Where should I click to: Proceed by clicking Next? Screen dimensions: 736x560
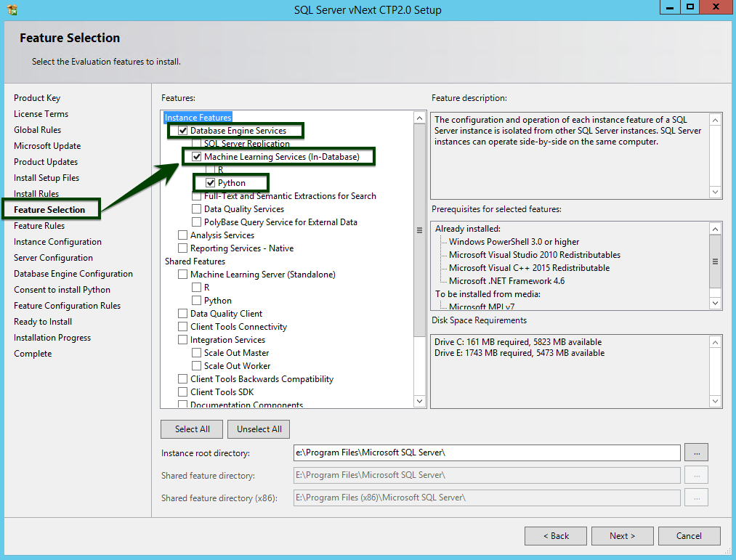[x=622, y=535]
